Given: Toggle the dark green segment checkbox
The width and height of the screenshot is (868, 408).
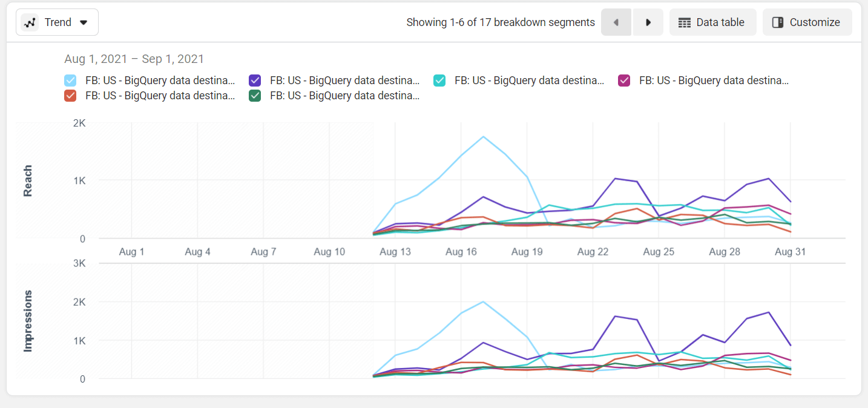Looking at the screenshot, I should pyautogui.click(x=255, y=95).
